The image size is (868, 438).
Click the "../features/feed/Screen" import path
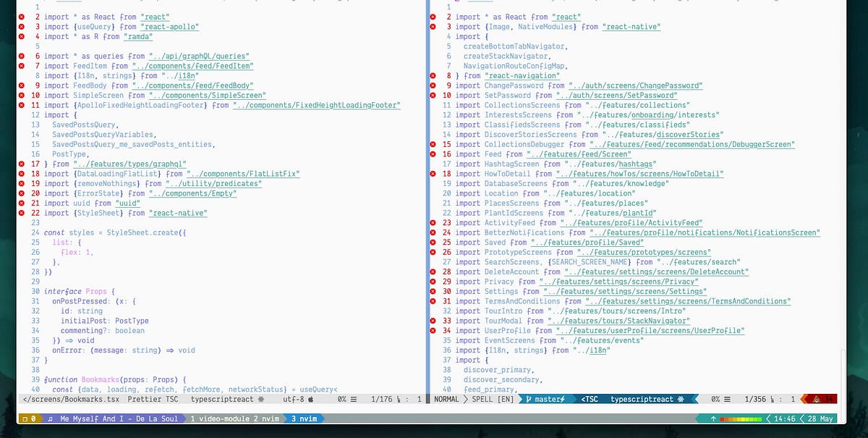579,153
